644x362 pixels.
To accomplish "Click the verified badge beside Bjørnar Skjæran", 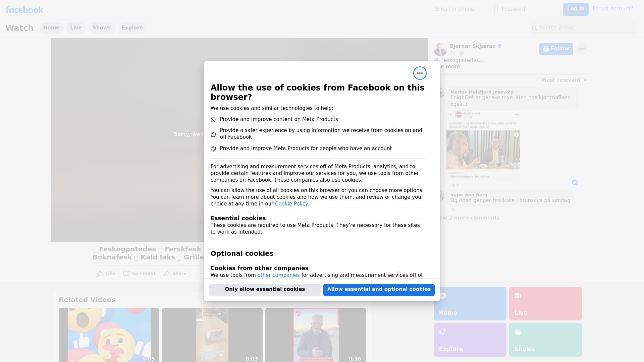I will click(x=500, y=46).
